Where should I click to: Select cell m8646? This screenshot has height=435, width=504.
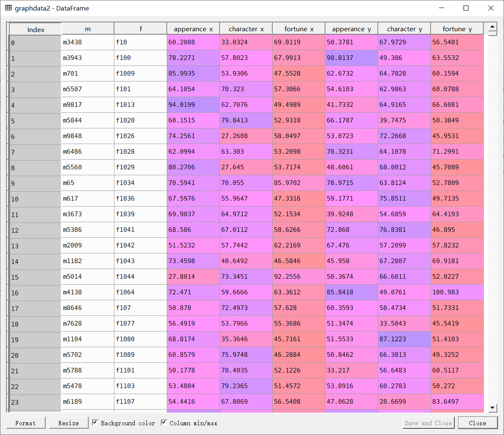(88, 308)
